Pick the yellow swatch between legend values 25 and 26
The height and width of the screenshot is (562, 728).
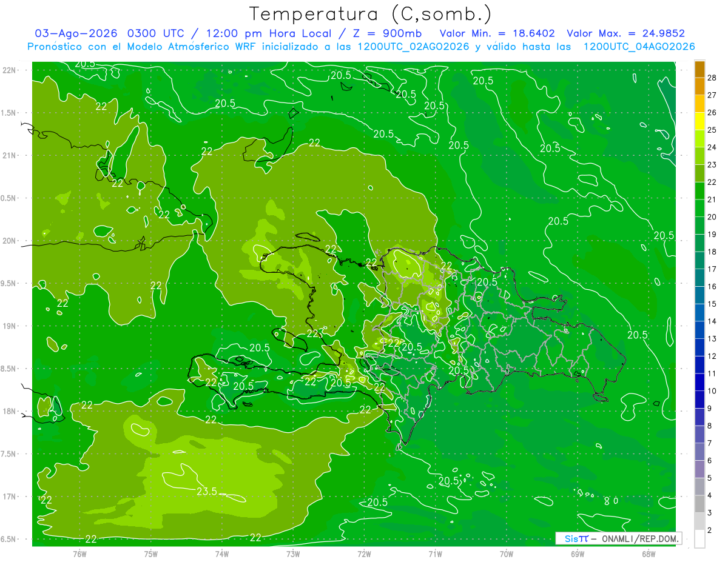(x=699, y=121)
